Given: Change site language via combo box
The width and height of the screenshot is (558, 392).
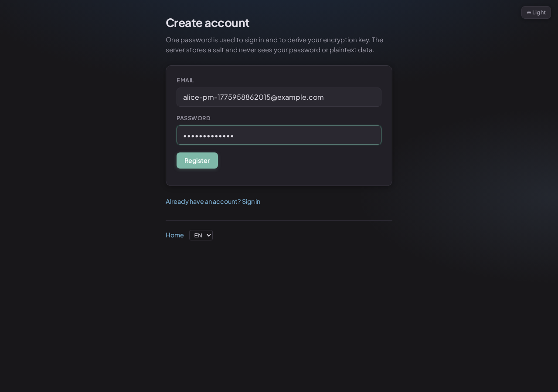Looking at the screenshot, I should (201, 235).
